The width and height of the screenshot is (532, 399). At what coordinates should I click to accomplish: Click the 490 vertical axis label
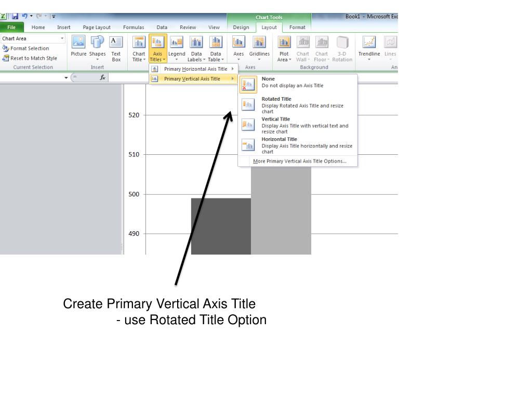point(134,233)
